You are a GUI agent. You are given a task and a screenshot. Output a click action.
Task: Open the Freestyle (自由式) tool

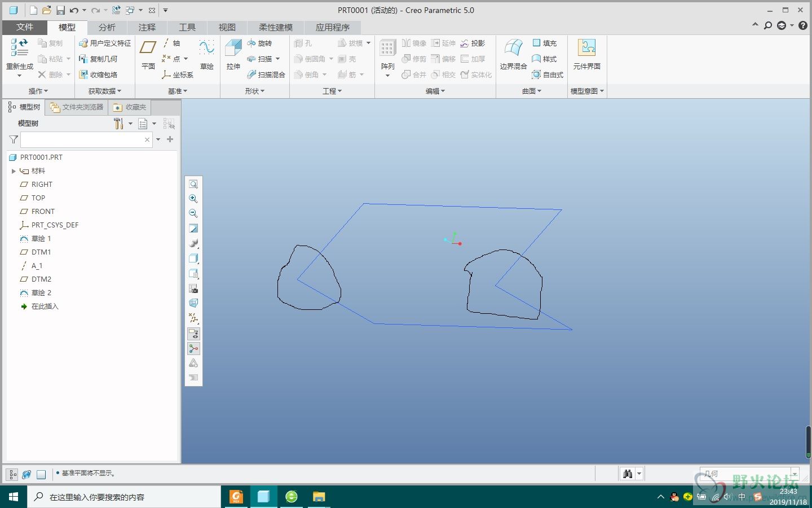tap(548, 75)
